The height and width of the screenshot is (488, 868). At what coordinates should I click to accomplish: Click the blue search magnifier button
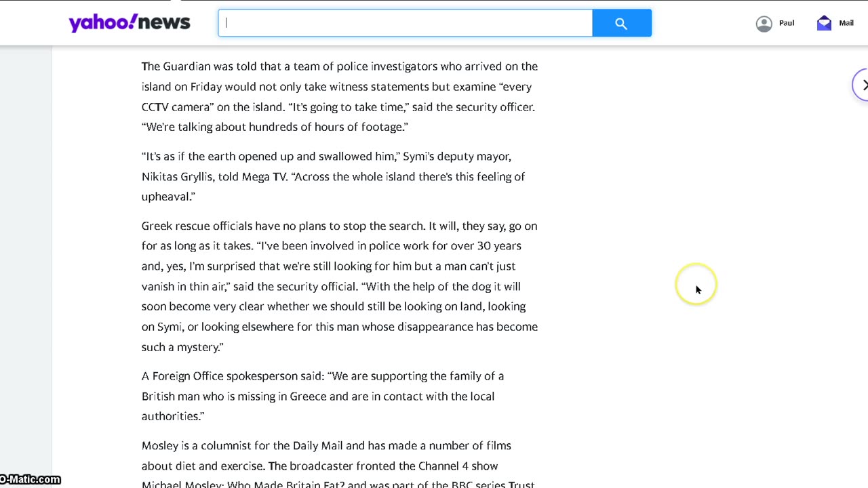[x=622, y=23]
